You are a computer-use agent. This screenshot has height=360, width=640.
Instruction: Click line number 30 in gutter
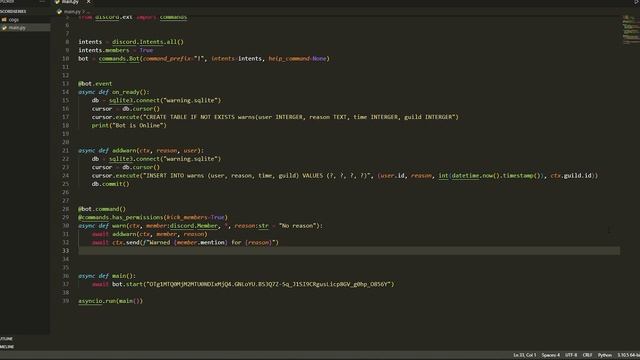(66, 226)
